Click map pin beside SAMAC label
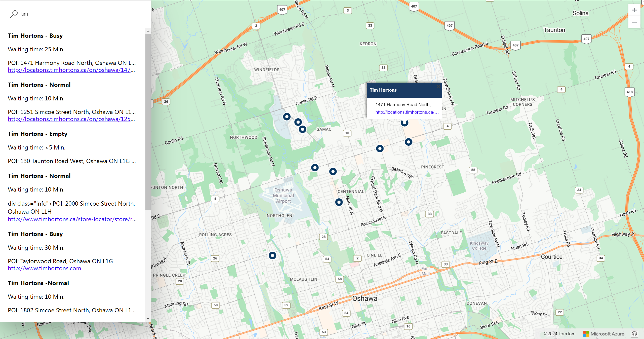This screenshot has width=644, height=339. pyautogui.click(x=302, y=129)
